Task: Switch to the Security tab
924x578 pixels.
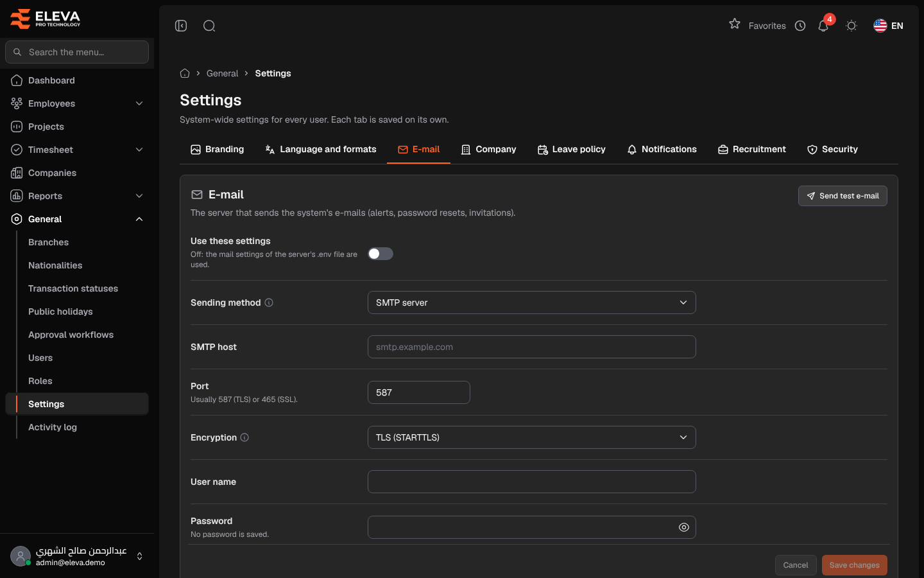Action: point(832,149)
